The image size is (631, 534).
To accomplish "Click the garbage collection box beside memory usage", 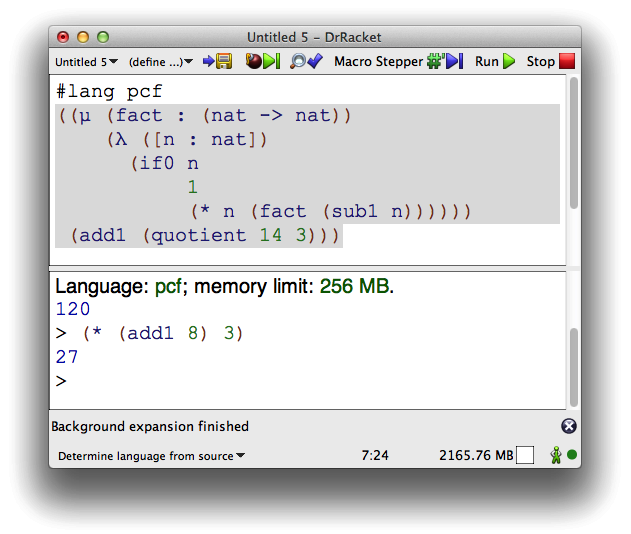I will click(525, 456).
